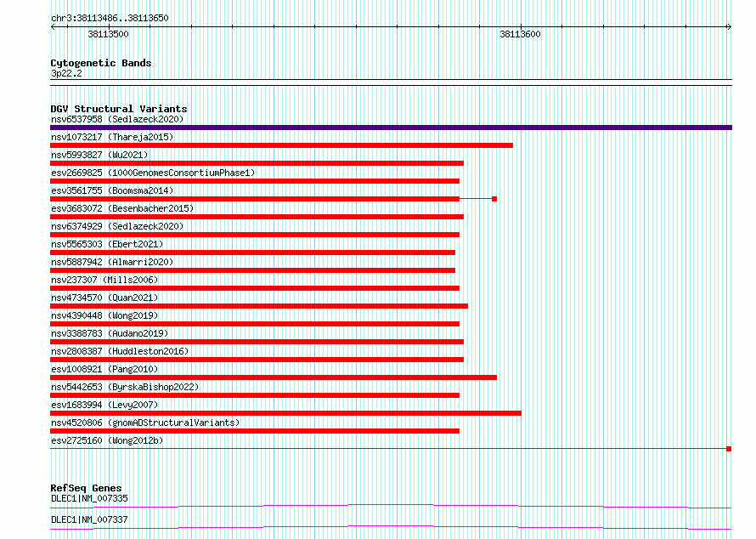This screenshot has width=756, height=539.
Task: Open the nsv1073217 (Thareja2015) variant label
Action: [x=112, y=137]
